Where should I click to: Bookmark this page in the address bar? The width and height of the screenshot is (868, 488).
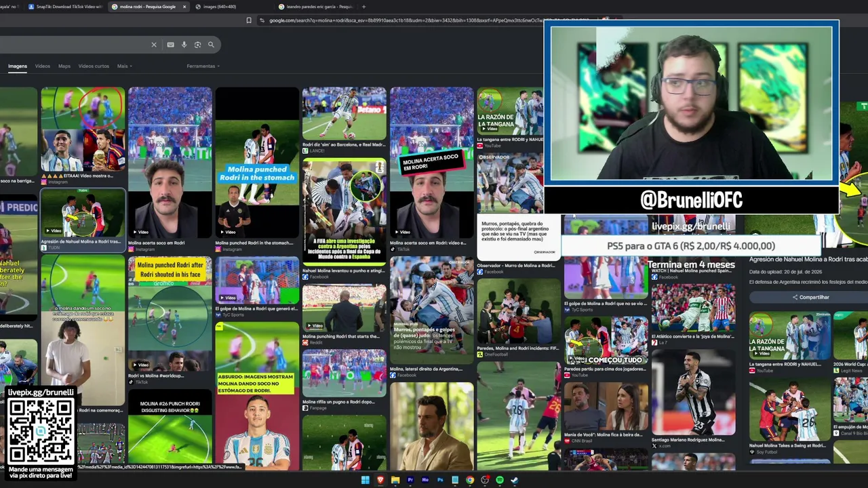pos(249,20)
